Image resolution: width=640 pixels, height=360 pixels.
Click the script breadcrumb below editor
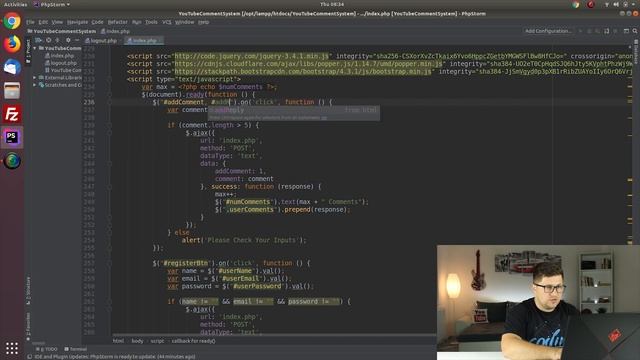tap(157, 341)
